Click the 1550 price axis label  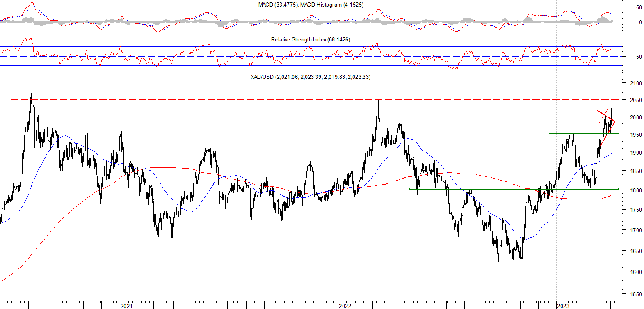(636, 294)
